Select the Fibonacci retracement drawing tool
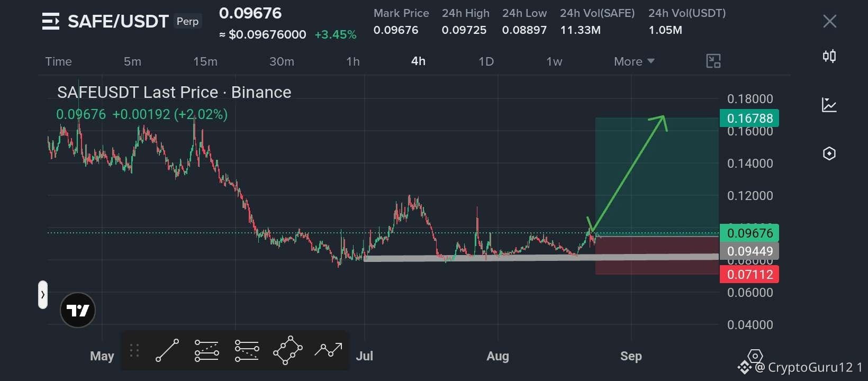 pyautogui.click(x=207, y=350)
